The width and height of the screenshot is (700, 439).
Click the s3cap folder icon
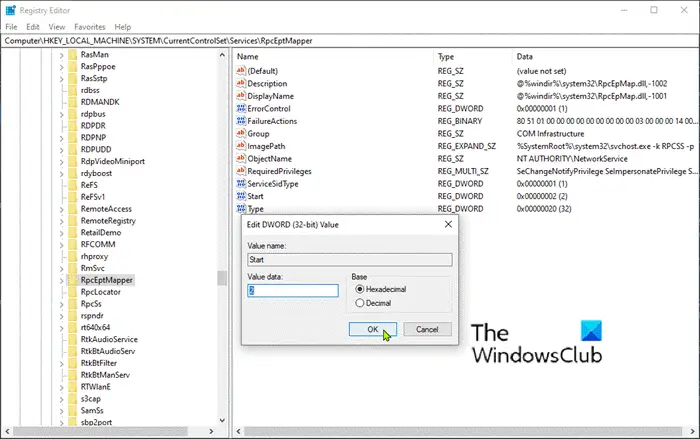[x=73, y=399]
